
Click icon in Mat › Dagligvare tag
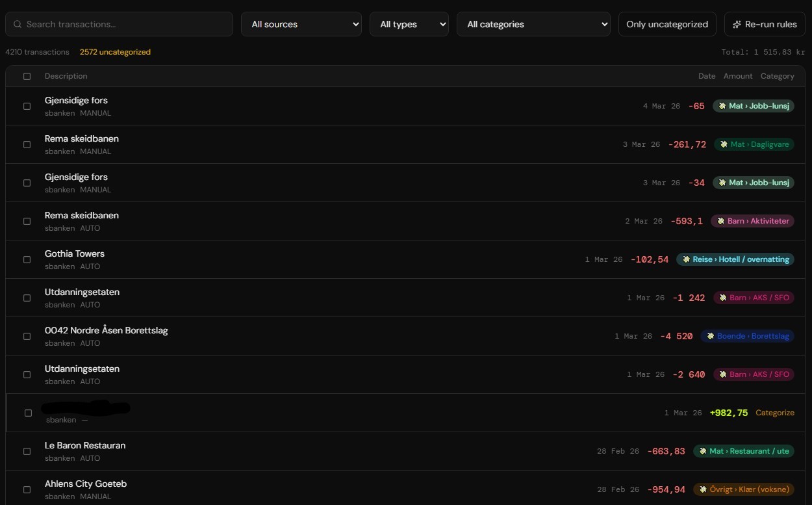coord(723,144)
